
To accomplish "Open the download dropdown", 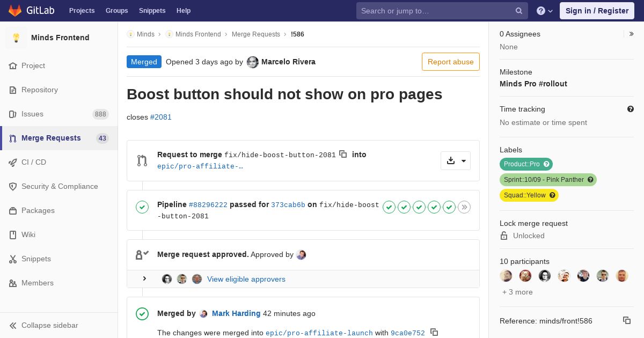I will tap(456, 160).
